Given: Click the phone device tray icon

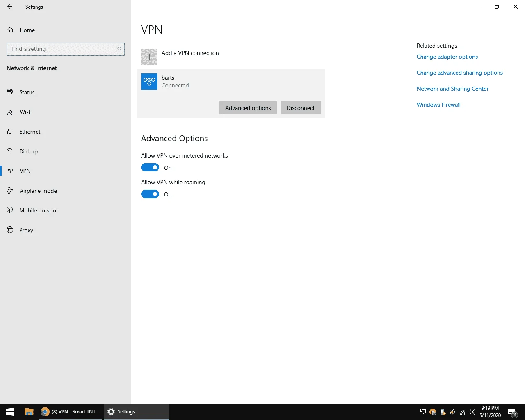Looking at the screenshot, I should click(443, 412).
